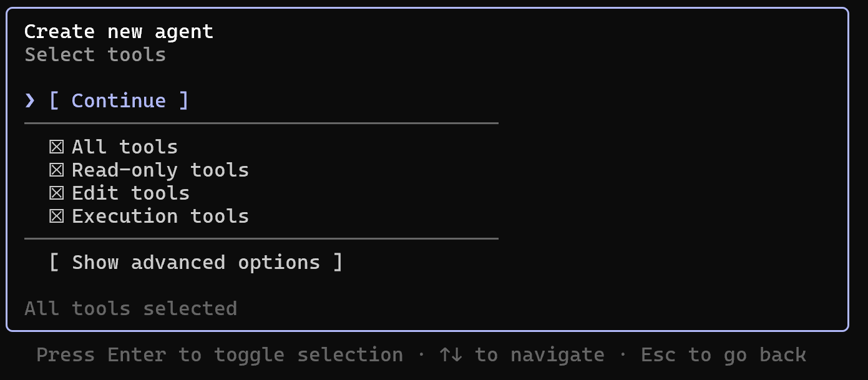Choose the Edit tools label
The height and width of the screenshot is (380, 868).
[x=130, y=193]
